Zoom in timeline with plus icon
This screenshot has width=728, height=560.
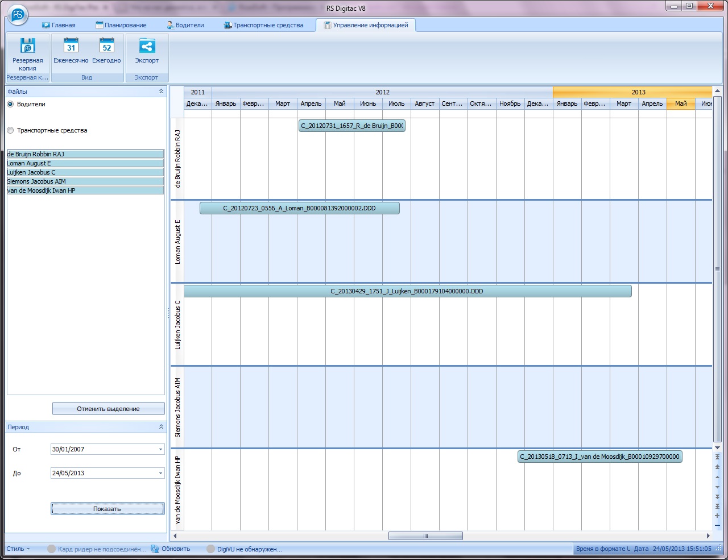717,516
